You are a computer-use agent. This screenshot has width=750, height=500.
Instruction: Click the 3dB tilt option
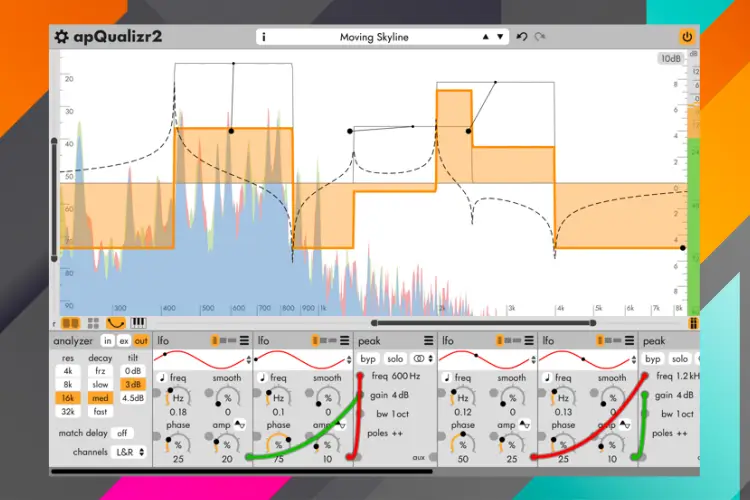[x=132, y=384]
